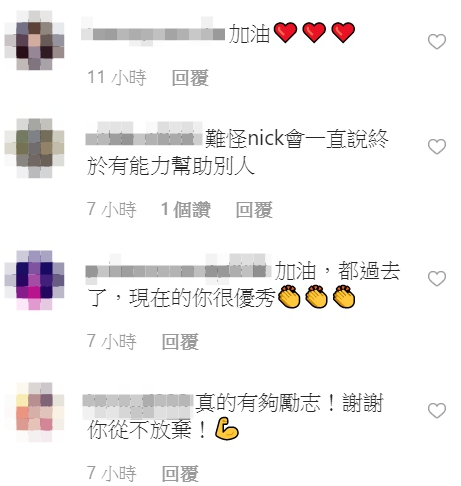Click the 11 小時 timestamp
461x486 pixels.
click(117, 78)
